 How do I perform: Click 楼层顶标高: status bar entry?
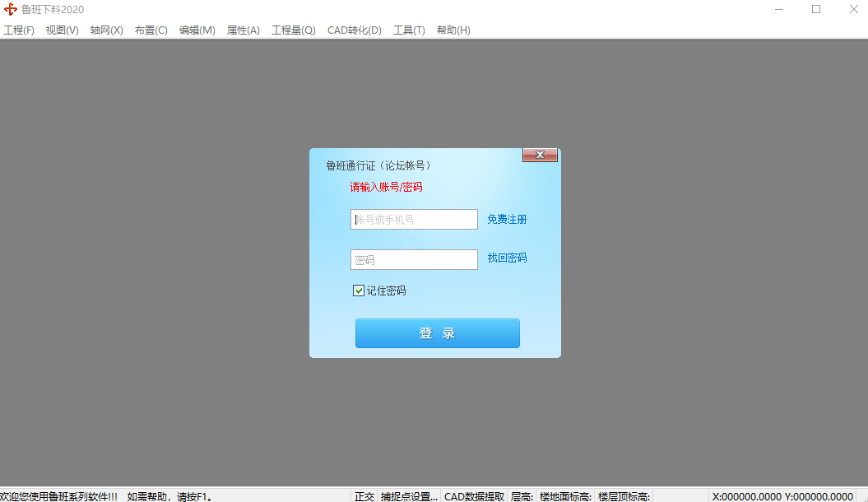coord(624,496)
